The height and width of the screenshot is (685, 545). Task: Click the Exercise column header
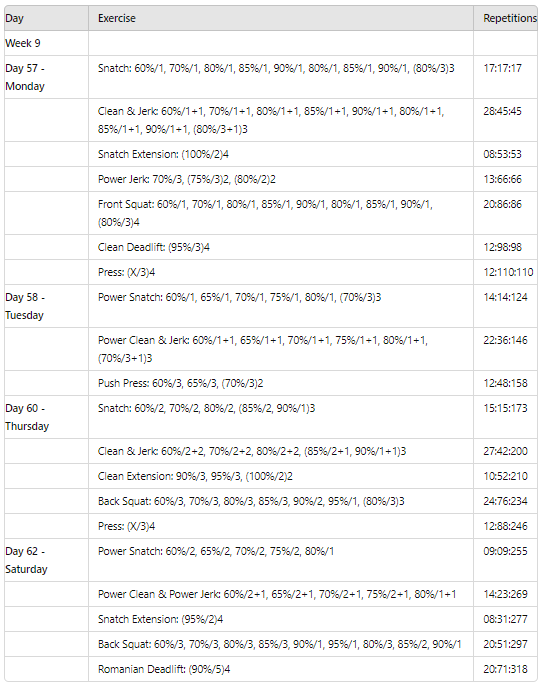tap(281, 18)
